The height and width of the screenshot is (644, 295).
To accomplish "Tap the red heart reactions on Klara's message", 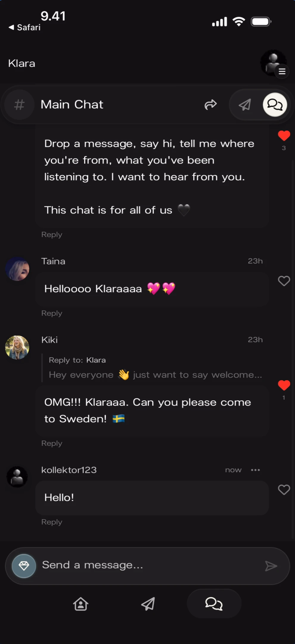I will 284,136.
